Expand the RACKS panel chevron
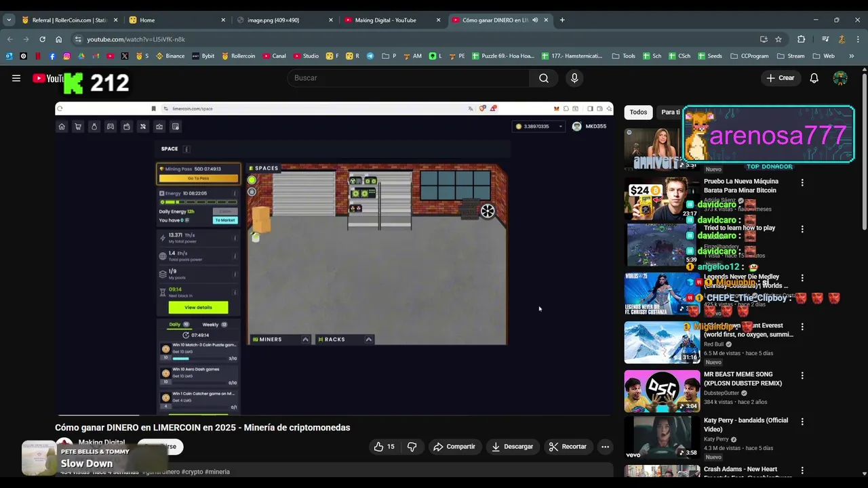Viewport: 868px width, 488px height. pyautogui.click(x=369, y=340)
